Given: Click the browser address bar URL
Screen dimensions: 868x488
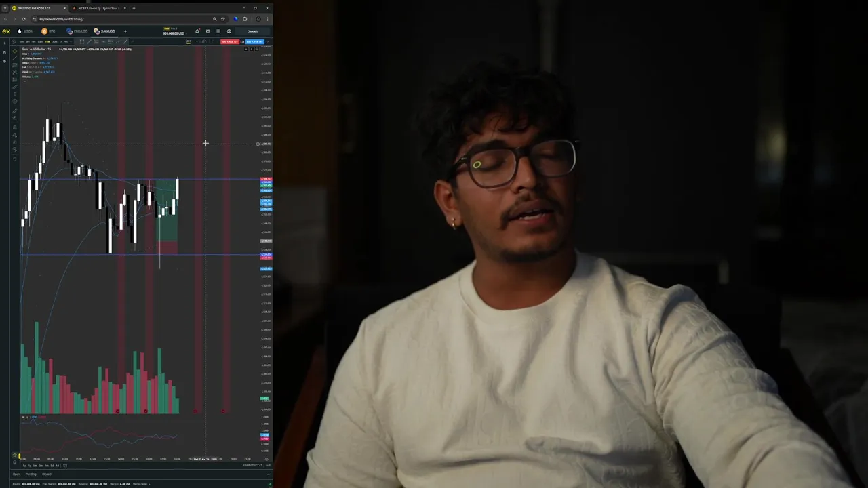Looking at the screenshot, I should click(x=62, y=19).
